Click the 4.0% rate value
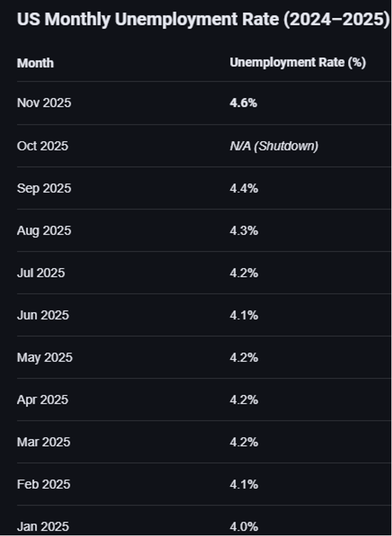 244,527
